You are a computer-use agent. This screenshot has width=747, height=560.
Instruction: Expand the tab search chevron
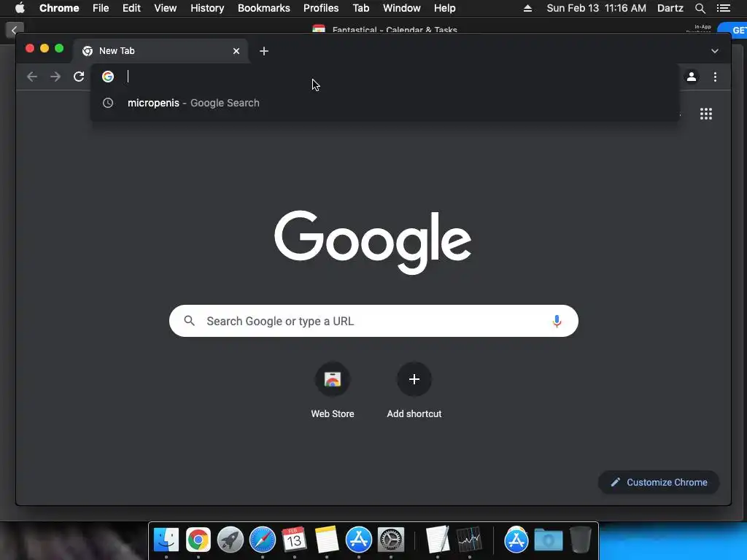(715, 51)
